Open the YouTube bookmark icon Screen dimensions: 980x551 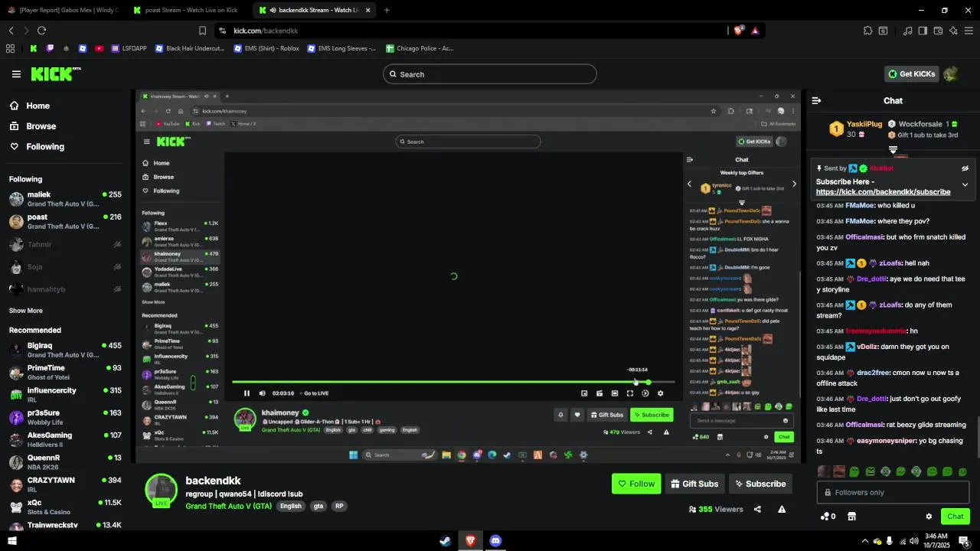(x=99, y=48)
